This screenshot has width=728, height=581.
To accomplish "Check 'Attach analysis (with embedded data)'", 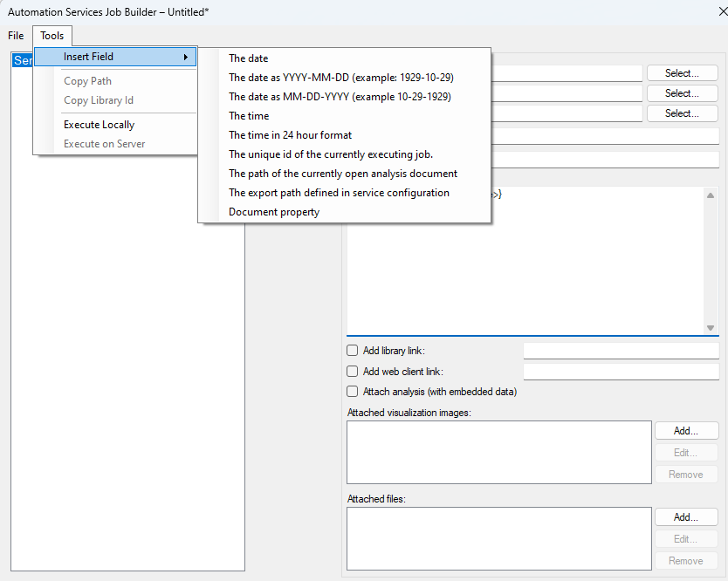I will [353, 392].
